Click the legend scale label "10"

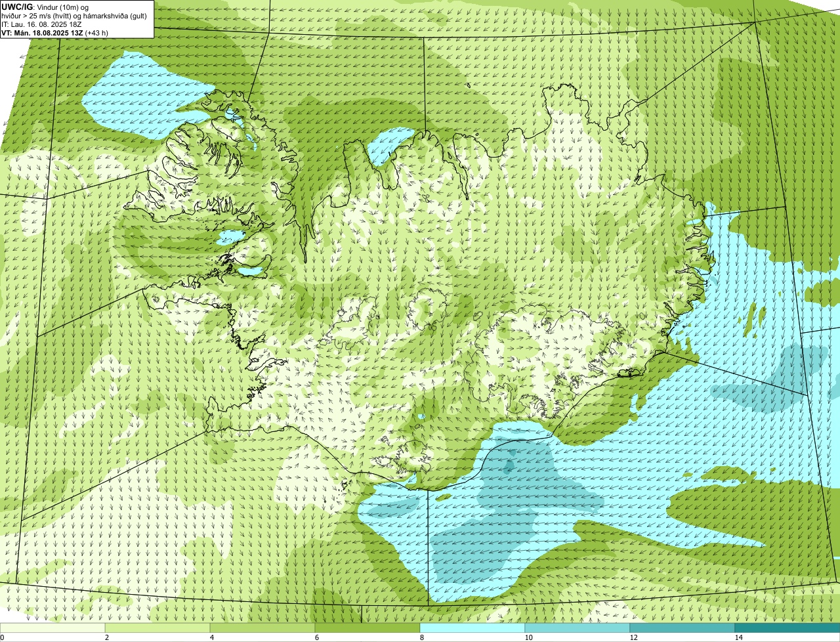[x=528, y=637]
